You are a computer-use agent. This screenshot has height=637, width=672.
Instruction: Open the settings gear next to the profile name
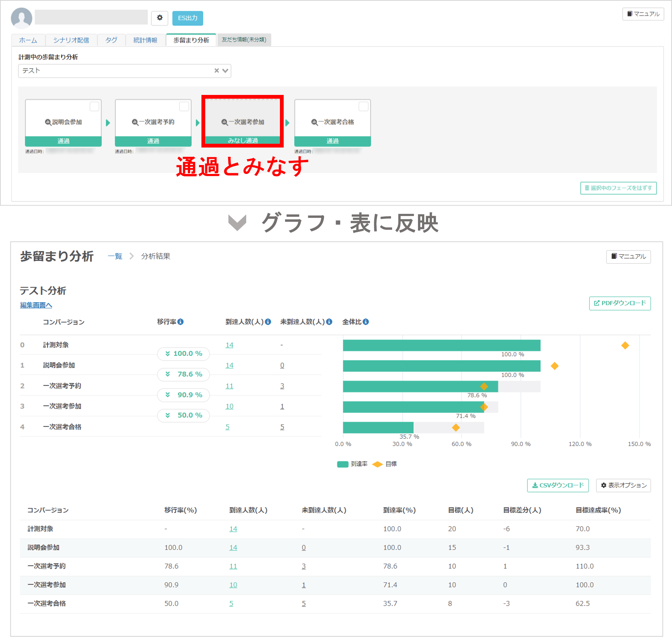point(160,18)
